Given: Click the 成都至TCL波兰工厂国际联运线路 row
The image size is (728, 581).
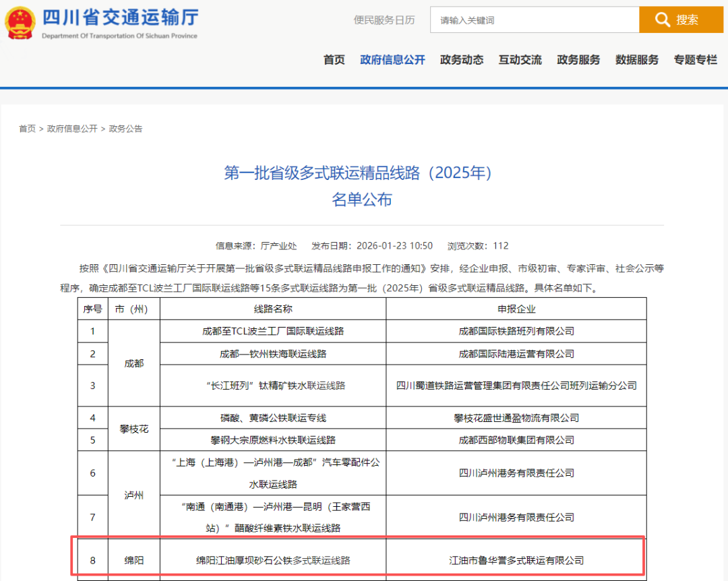Looking at the screenshot, I should [273, 331].
